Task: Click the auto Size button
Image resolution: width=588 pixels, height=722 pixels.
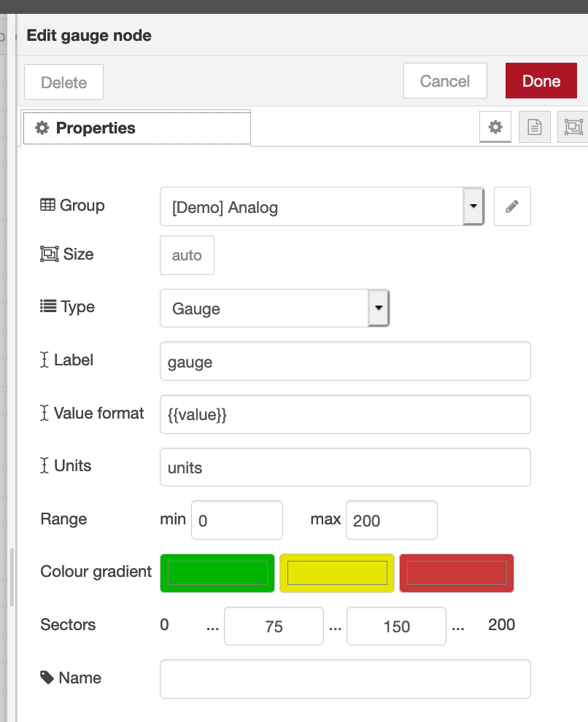Action: [187, 255]
